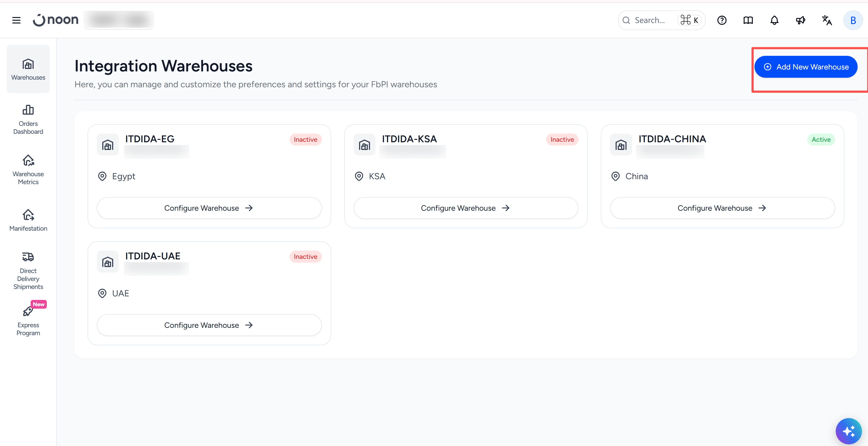Open the language translate icon

pyautogui.click(x=827, y=20)
